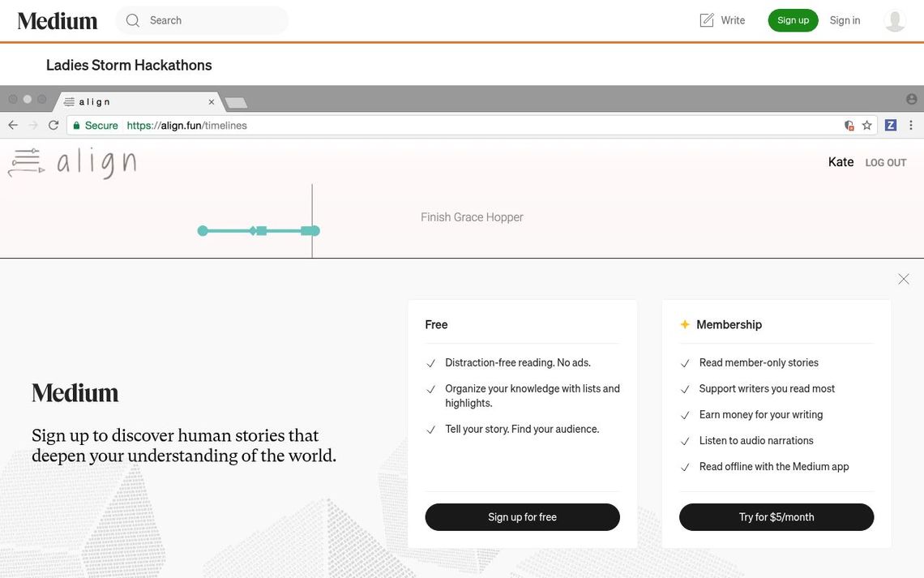Click 'Read offline with the Medium app'

pyautogui.click(x=774, y=467)
